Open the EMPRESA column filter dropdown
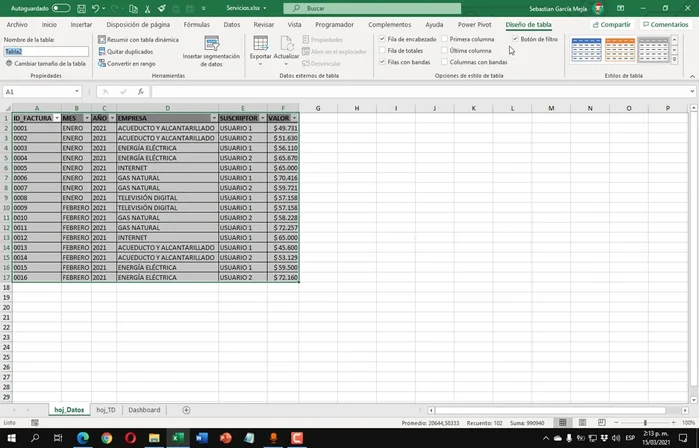 213,118
